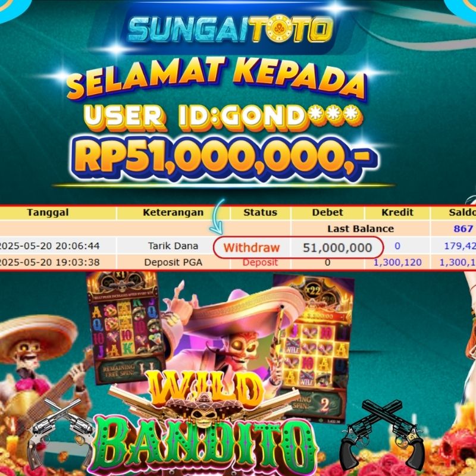
Task: Click the 1,300,120 kredit value
Action: [x=397, y=262]
